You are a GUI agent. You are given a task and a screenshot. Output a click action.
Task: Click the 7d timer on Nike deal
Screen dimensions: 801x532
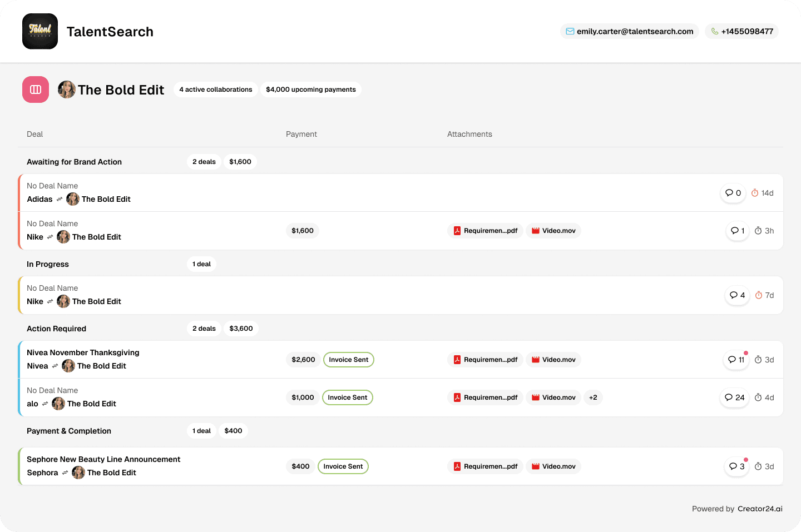point(764,295)
